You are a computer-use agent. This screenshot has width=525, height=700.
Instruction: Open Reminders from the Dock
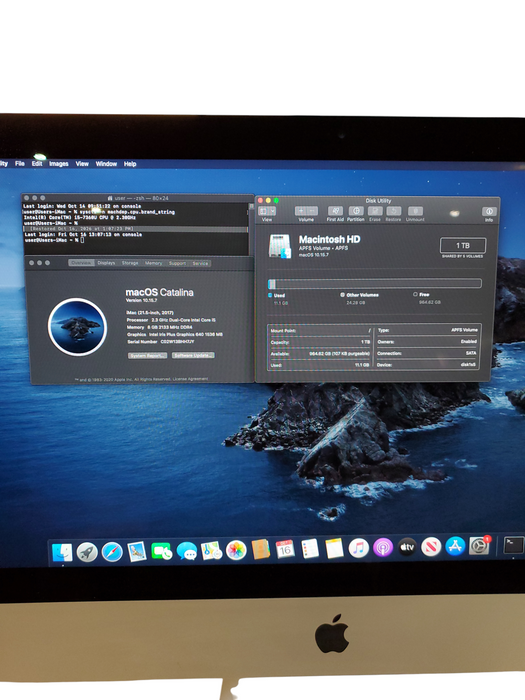point(310,549)
